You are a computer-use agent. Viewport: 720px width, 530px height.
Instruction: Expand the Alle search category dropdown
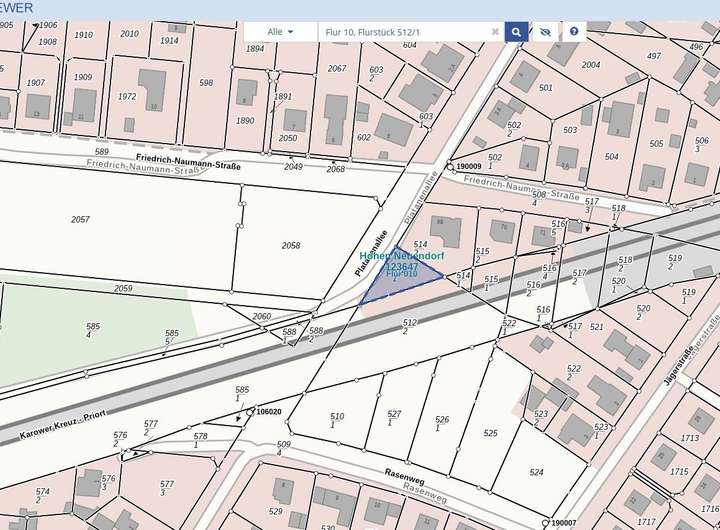(x=280, y=32)
